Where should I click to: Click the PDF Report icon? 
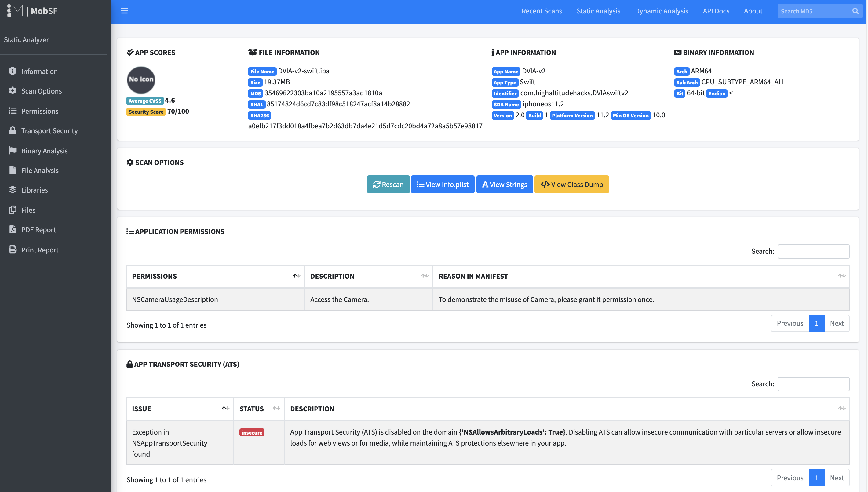click(13, 229)
